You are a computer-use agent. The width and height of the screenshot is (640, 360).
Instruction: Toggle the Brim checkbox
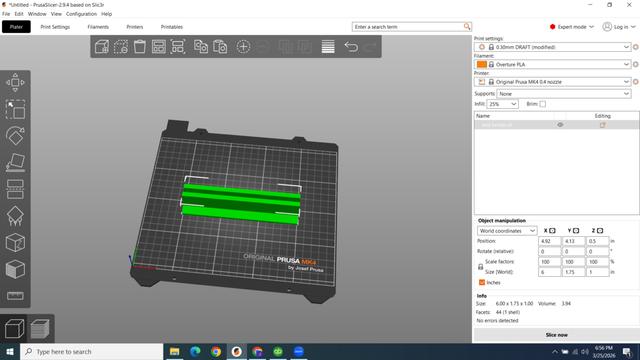point(542,104)
